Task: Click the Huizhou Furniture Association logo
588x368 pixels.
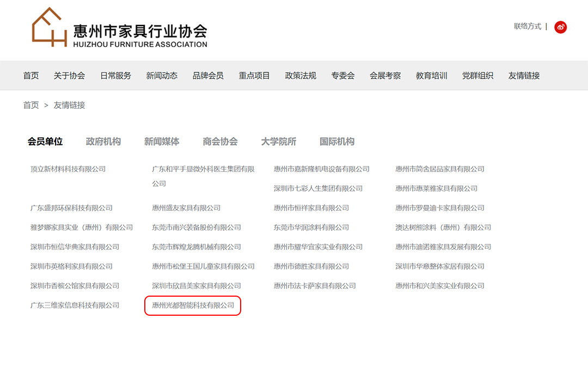Action: click(119, 28)
